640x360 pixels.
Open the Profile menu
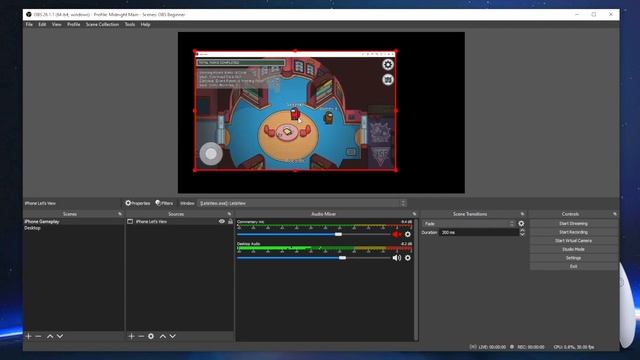(x=73, y=24)
